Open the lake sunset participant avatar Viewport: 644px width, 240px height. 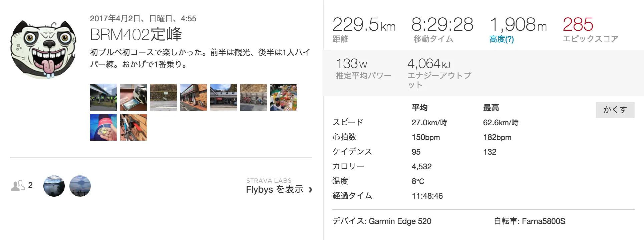click(x=54, y=186)
